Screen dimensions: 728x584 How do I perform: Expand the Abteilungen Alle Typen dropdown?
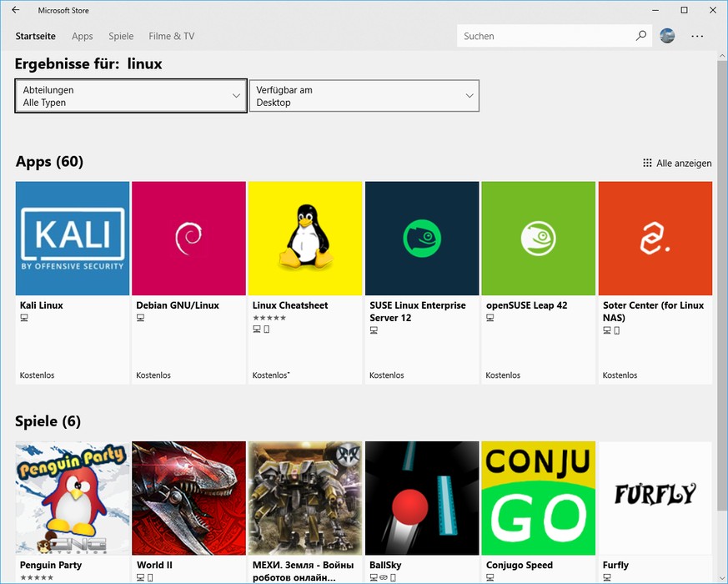(x=131, y=96)
